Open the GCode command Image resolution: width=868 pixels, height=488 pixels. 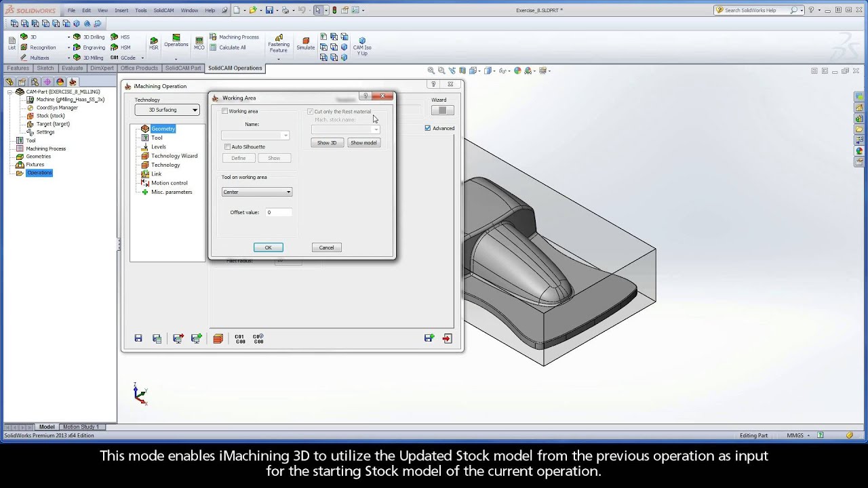click(123, 58)
